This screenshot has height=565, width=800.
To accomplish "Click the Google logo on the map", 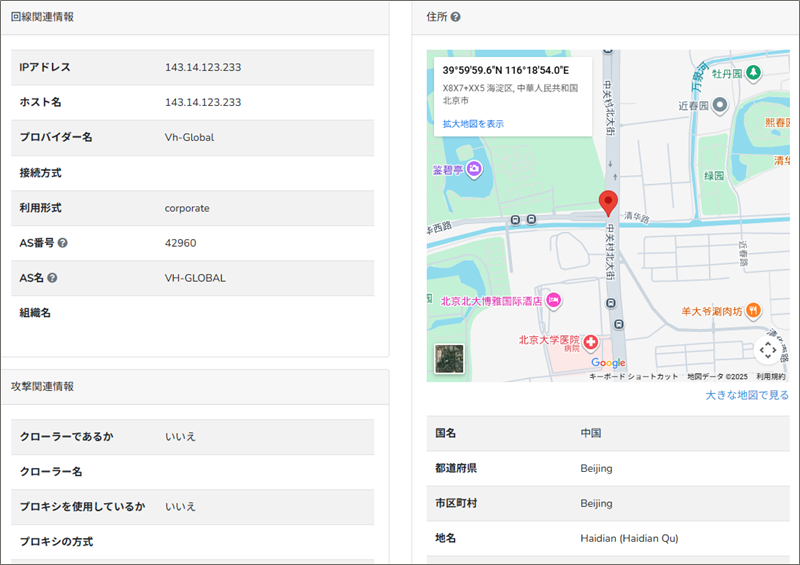I will 608,363.
